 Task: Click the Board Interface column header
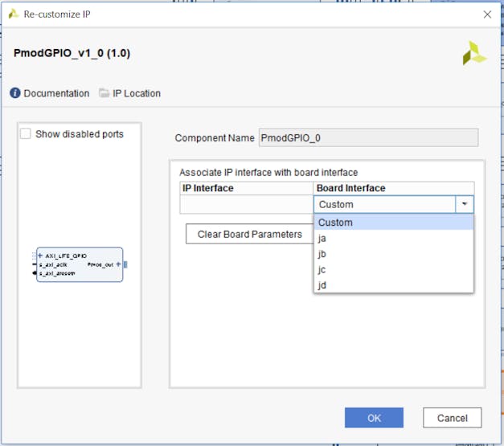(394, 188)
